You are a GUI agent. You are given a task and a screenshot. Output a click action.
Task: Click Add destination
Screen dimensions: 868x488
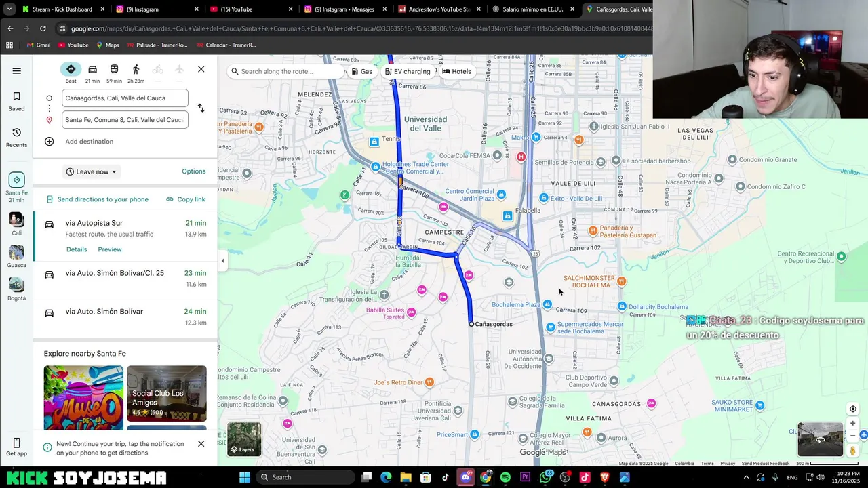(x=89, y=142)
